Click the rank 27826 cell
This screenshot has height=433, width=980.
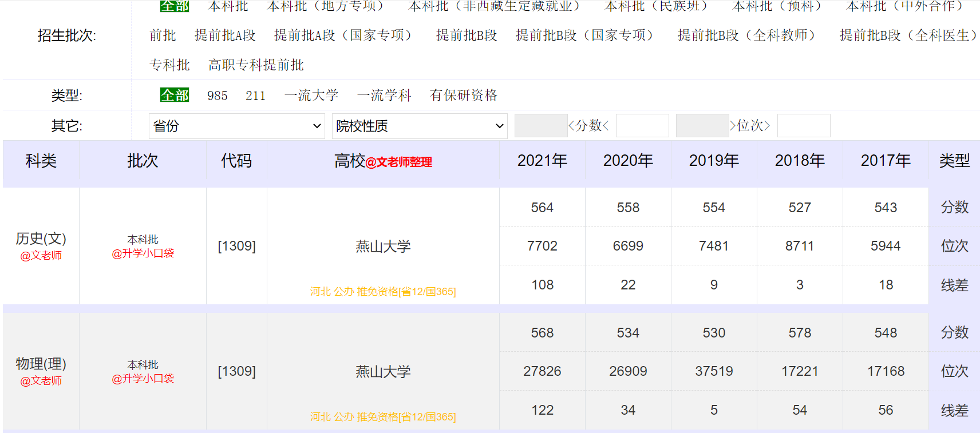pos(542,371)
